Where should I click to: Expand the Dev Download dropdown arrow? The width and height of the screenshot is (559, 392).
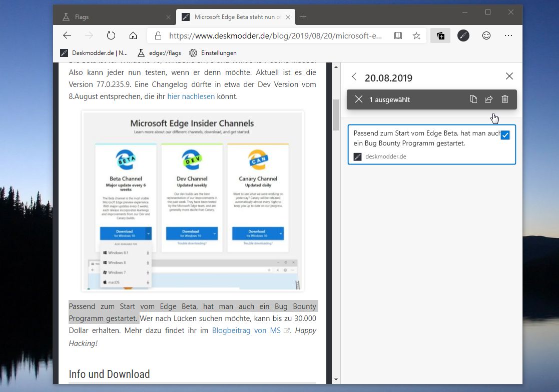point(215,233)
